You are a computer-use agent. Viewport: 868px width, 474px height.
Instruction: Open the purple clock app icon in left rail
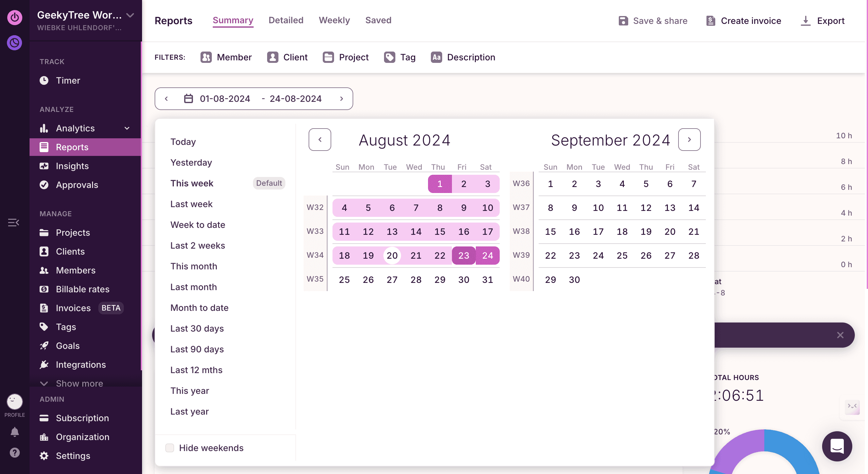(14, 43)
